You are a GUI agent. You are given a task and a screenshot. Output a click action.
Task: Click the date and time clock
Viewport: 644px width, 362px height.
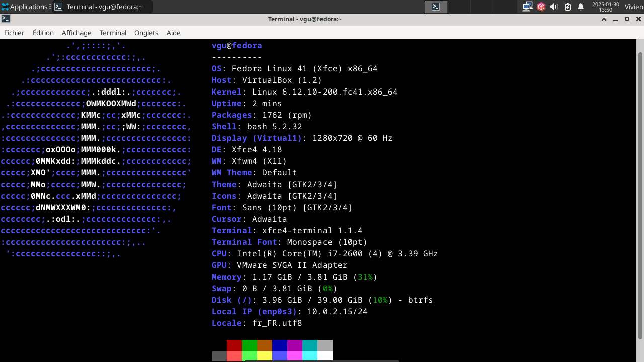[606, 7]
